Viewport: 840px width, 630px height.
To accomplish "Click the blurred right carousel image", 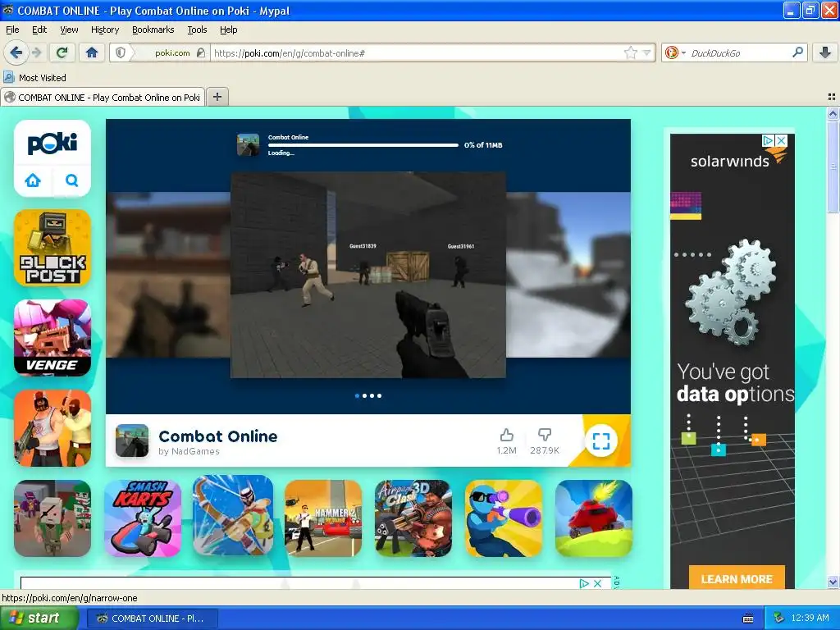I will (x=568, y=274).
